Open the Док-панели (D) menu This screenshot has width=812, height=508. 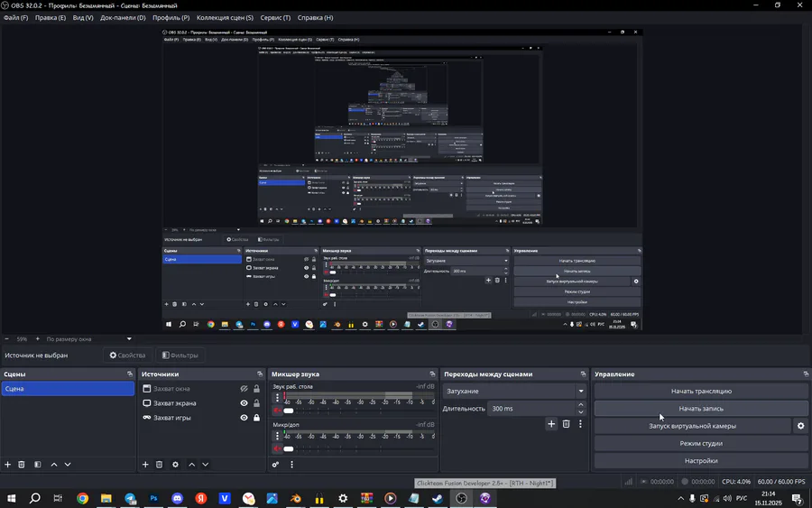tap(123, 18)
